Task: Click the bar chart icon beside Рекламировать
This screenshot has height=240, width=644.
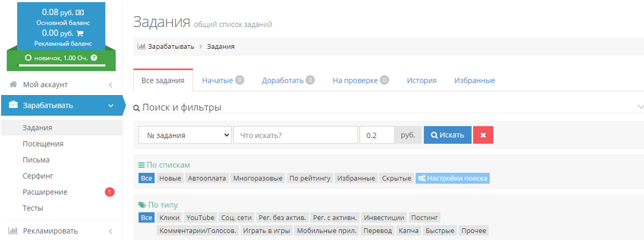Action: click(13, 231)
